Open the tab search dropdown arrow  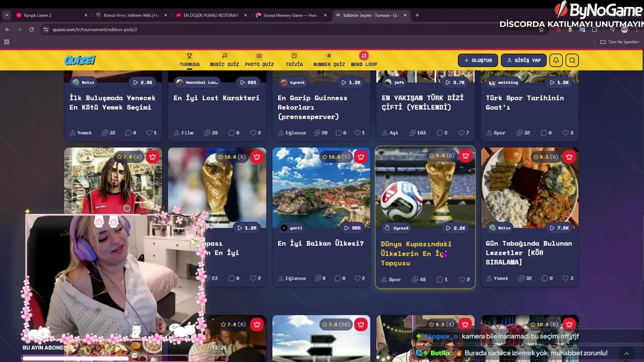[x=6, y=15]
